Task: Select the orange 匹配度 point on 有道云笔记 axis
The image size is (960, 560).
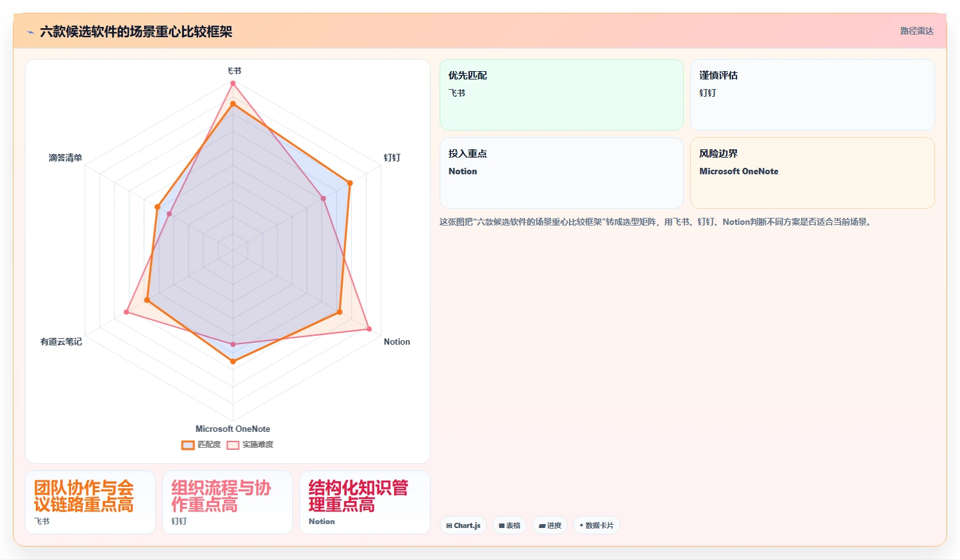Action: pos(147,300)
